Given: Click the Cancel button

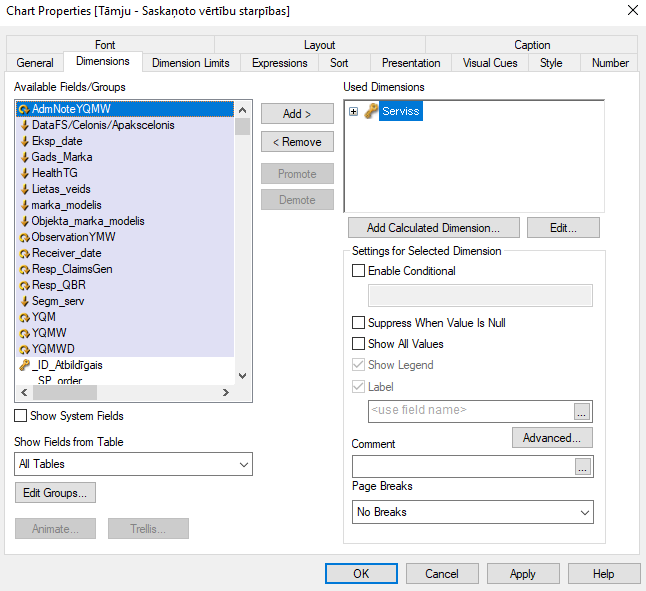Looking at the screenshot, I should [x=442, y=574].
